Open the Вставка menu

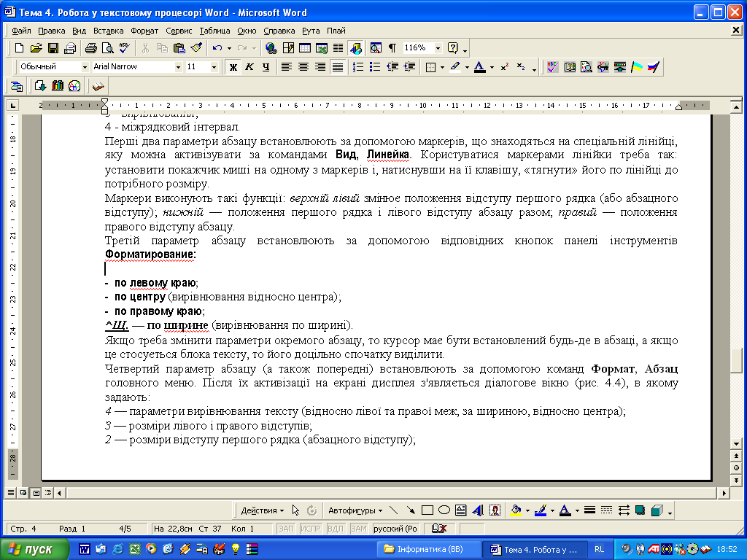click(x=108, y=31)
